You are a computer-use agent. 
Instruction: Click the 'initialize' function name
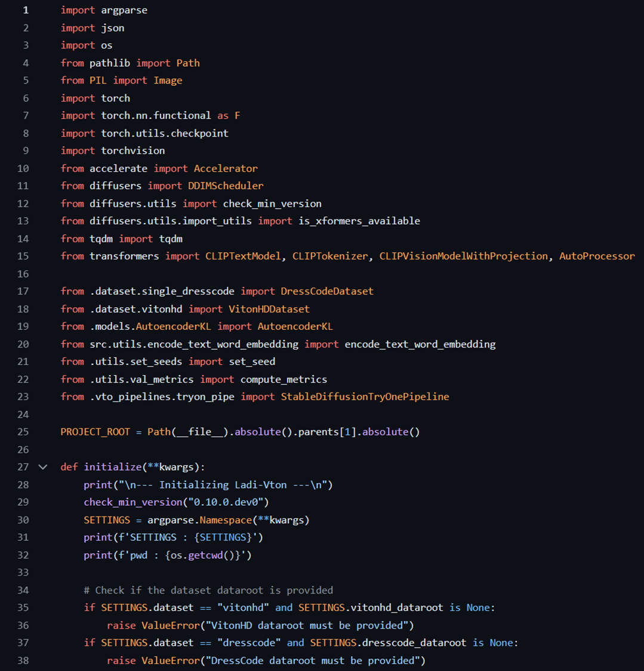tap(113, 467)
